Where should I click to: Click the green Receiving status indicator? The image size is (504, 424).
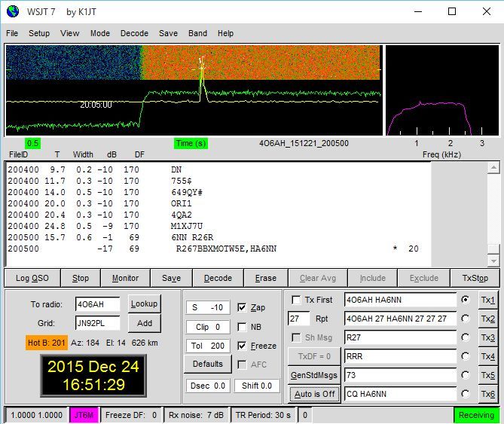pos(476,415)
